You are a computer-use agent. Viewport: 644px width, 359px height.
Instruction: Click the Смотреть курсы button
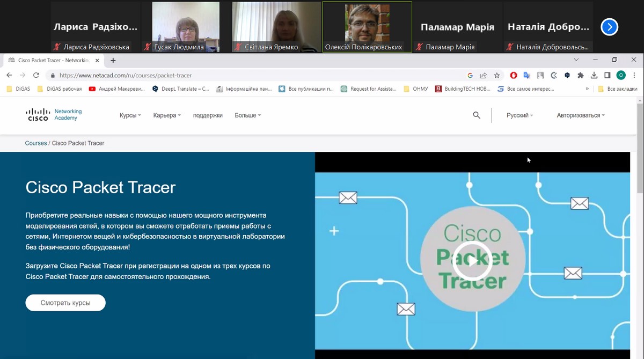click(x=65, y=303)
